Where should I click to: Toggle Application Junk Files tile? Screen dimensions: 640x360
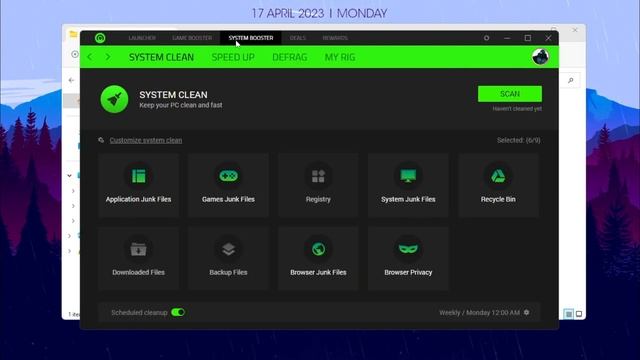click(x=138, y=185)
